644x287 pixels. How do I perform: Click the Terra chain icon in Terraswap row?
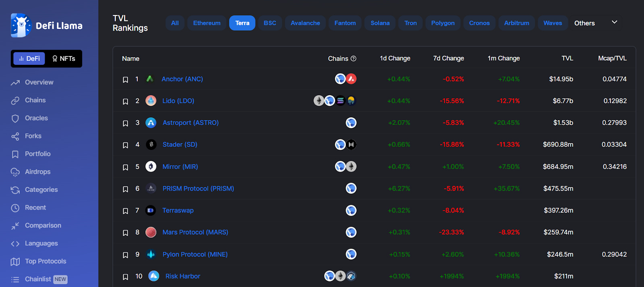pyautogui.click(x=351, y=210)
